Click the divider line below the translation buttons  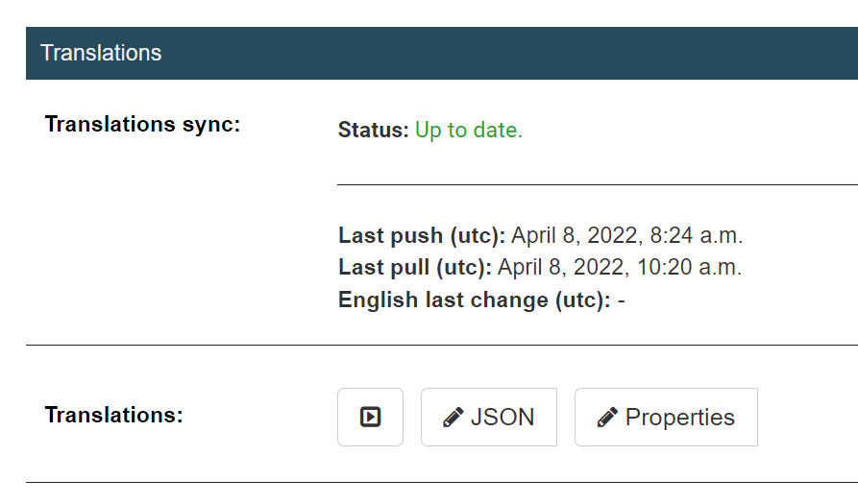[442, 482]
